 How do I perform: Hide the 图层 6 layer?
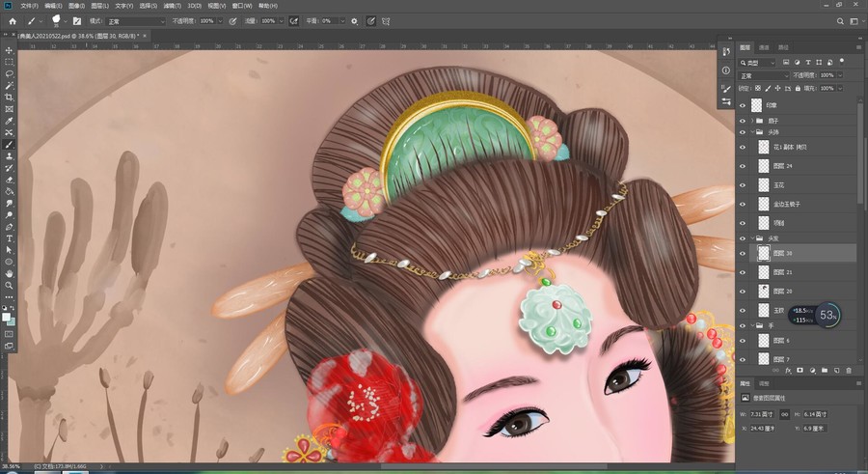743,341
